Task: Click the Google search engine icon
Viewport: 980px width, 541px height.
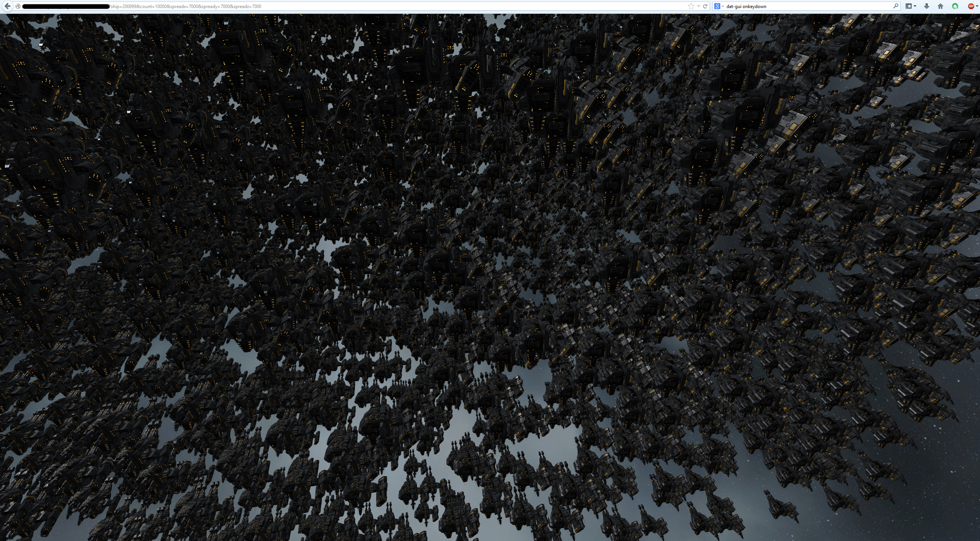Action: [x=717, y=6]
